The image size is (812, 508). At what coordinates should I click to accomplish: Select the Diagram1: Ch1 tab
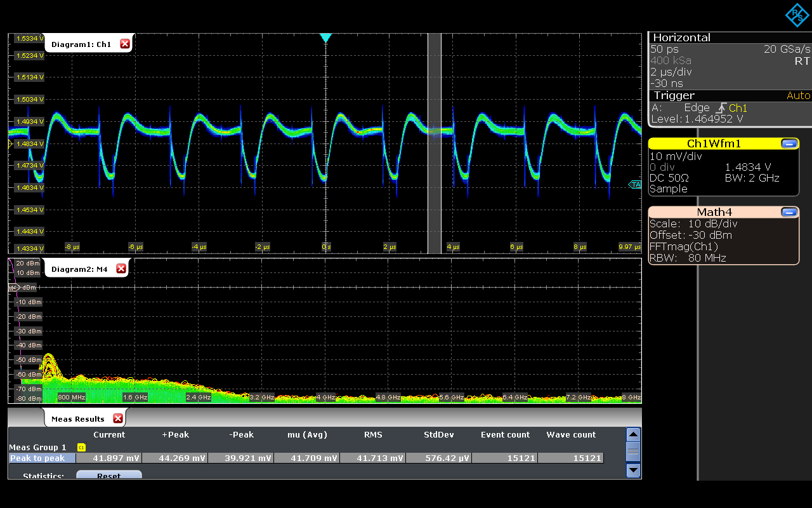pyautogui.click(x=81, y=44)
